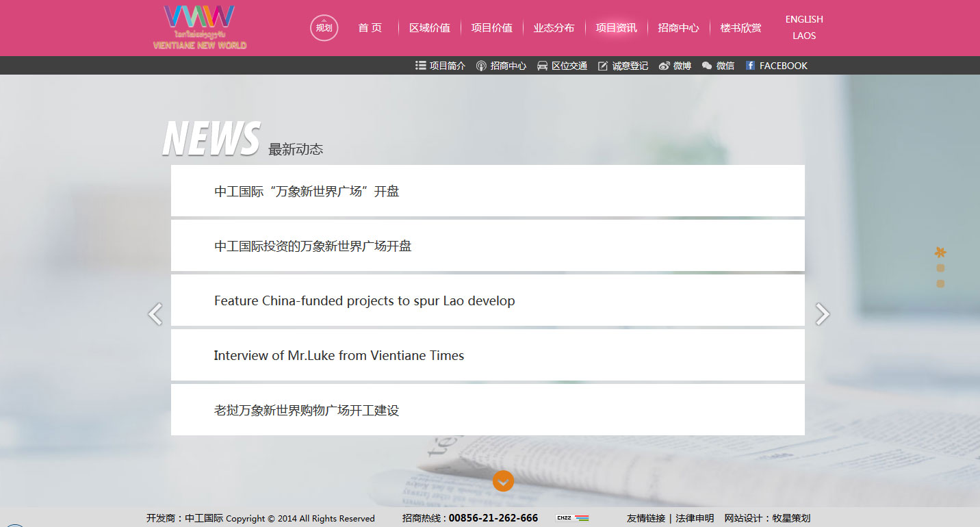Open 区位交通 car icon link
The width and height of the screenshot is (980, 527).
(542, 66)
